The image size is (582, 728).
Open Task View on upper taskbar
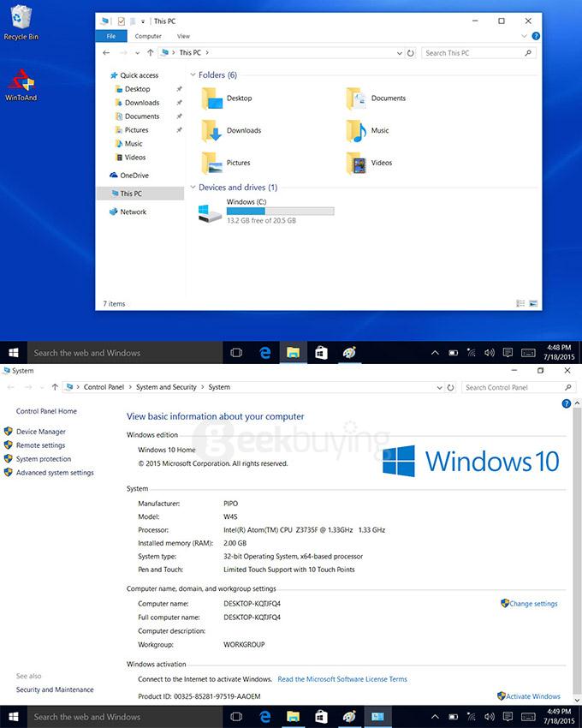(236, 353)
